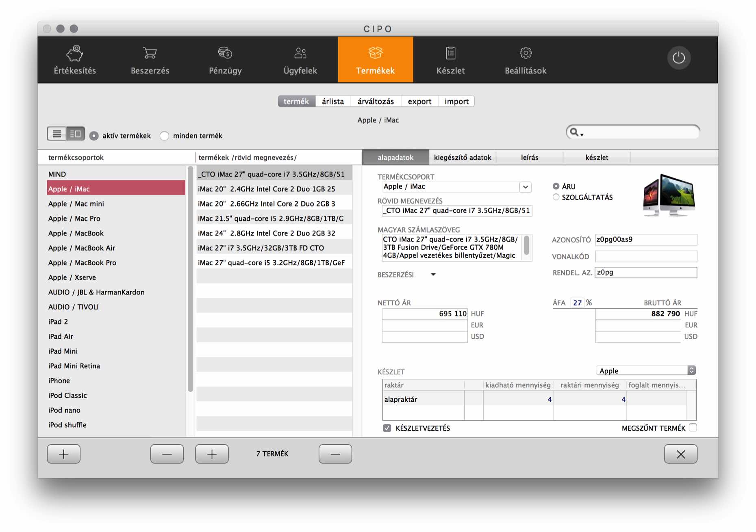The height and width of the screenshot is (532, 756).
Task: Select the SZOLGÁLTATÁS radio option
Action: coord(556,197)
